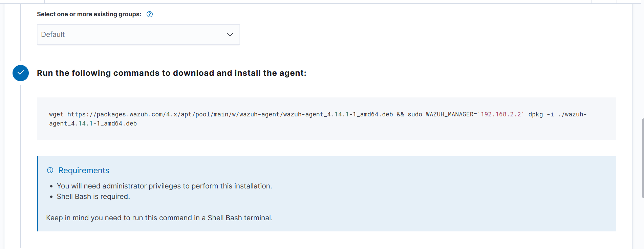This screenshot has width=644, height=249.
Task: Click the '192.168.2.2' manager IP in command
Action: [501, 114]
